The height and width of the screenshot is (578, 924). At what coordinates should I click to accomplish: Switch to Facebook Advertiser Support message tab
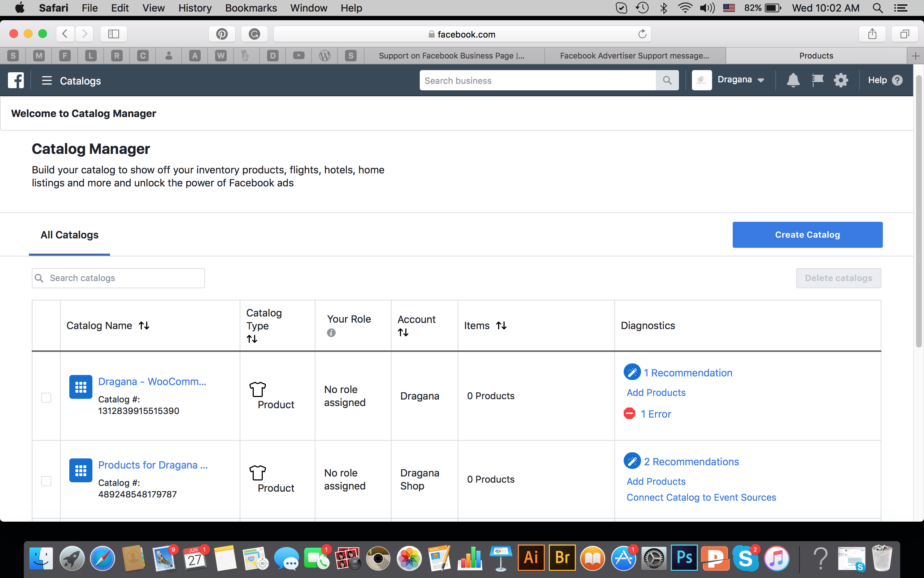pyautogui.click(x=635, y=56)
